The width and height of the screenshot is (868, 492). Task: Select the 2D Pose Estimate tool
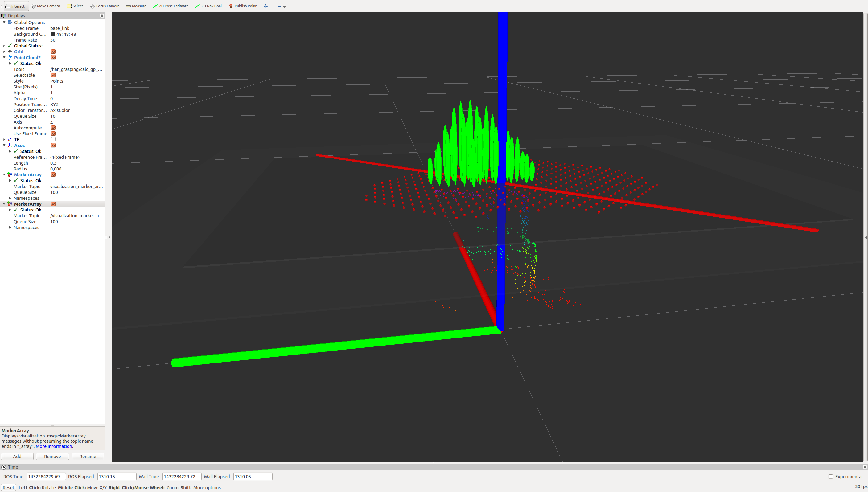coord(171,6)
